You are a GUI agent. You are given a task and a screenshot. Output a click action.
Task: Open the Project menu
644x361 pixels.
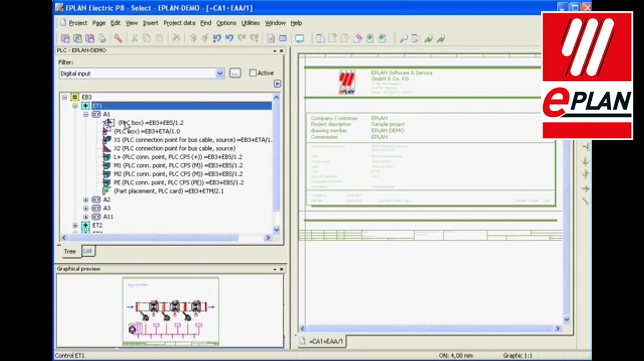coord(78,23)
